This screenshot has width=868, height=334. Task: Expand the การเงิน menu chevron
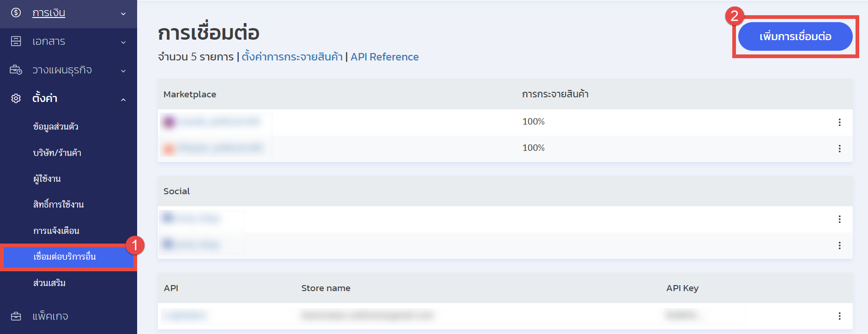(x=123, y=14)
